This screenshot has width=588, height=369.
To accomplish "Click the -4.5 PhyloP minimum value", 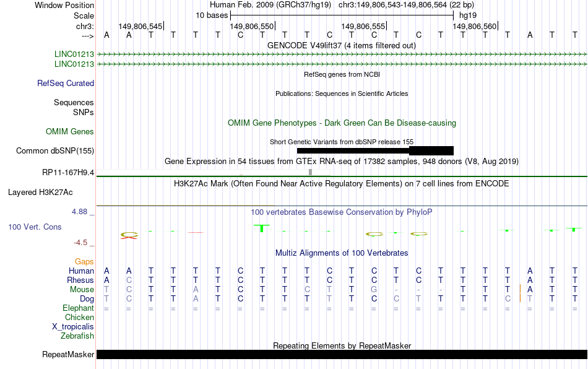I will coord(80,243).
